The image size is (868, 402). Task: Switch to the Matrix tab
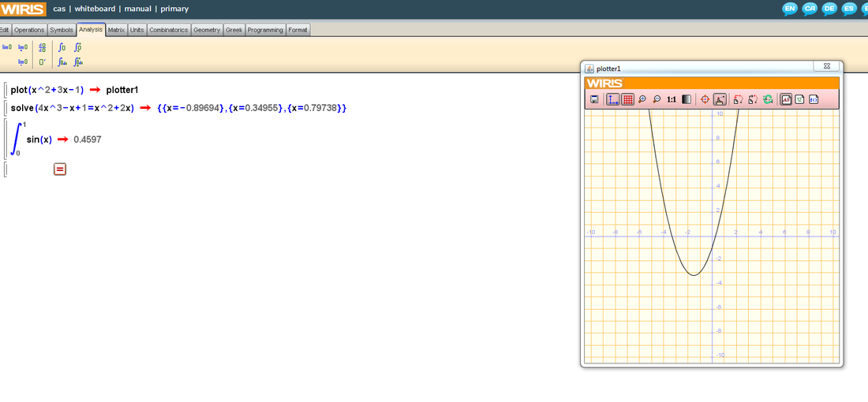tap(117, 30)
